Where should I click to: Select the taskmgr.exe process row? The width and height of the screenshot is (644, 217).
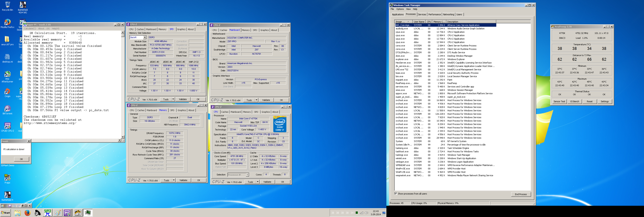(445, 155)
